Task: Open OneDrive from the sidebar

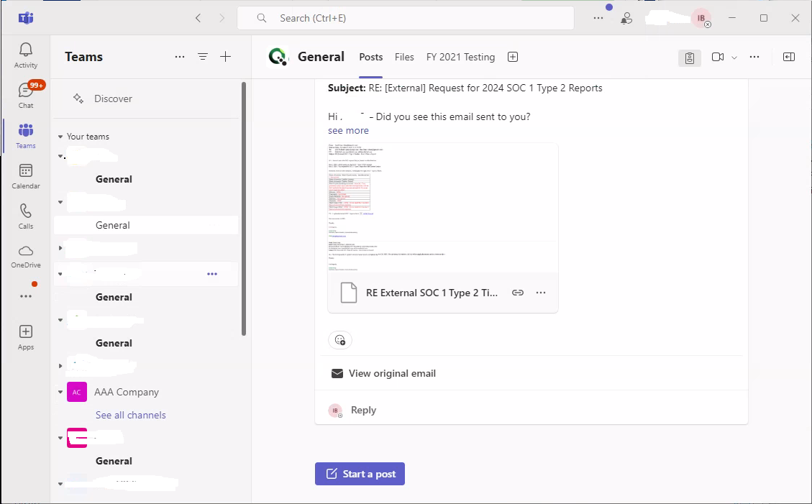Action: 26,256
